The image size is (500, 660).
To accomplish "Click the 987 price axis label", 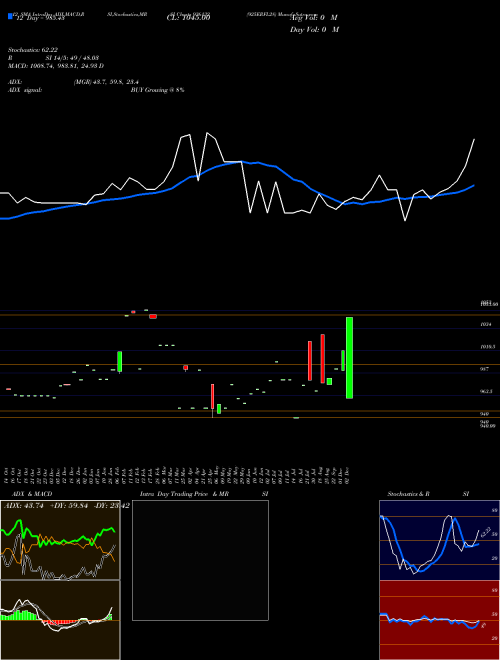I will (484, 369).
